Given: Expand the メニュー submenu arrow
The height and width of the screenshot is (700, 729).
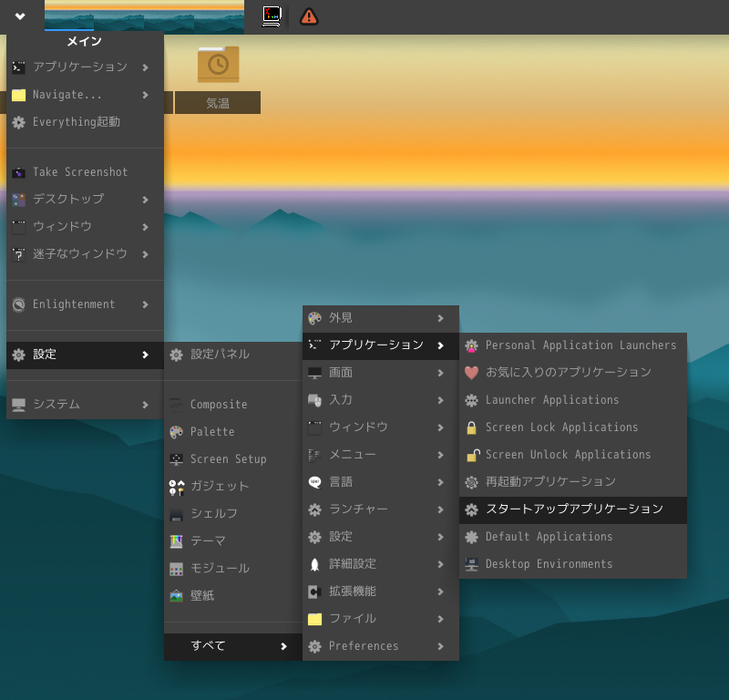Looking at the screenshot, I should click(440, 455).
